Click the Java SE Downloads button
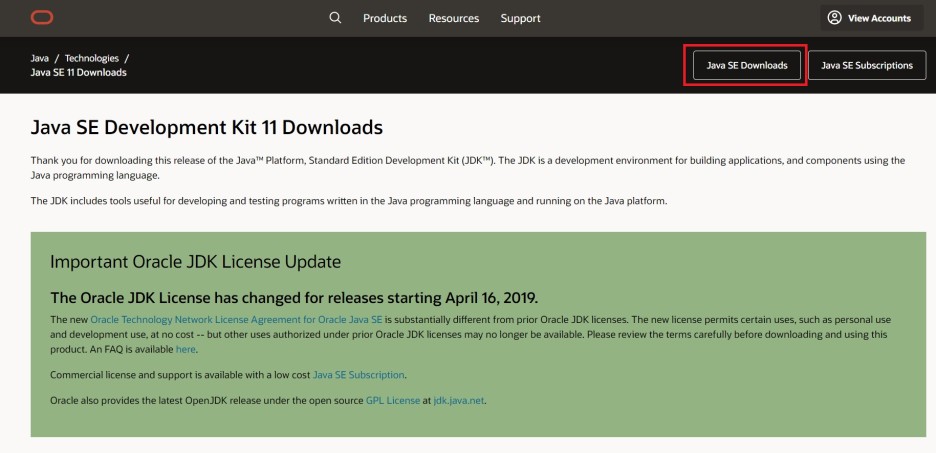 pos(747,65)
